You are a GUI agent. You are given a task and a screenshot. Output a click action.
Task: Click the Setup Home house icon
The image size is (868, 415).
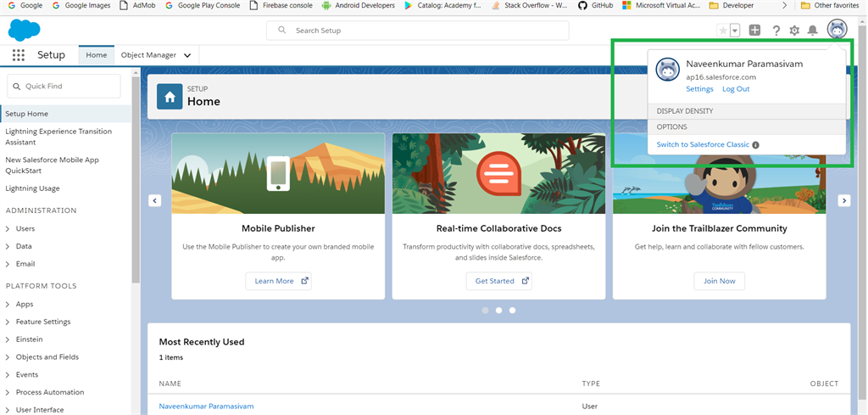point(170,97)
